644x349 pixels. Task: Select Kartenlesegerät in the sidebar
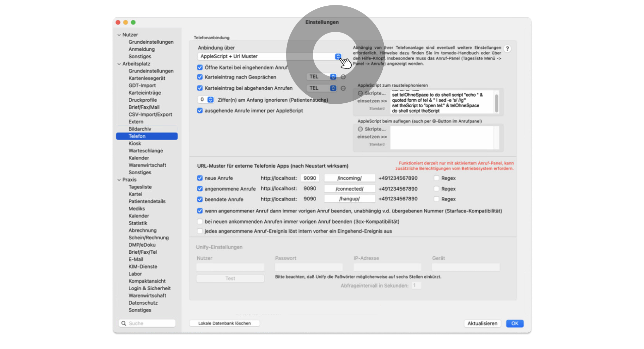point(147,78)
